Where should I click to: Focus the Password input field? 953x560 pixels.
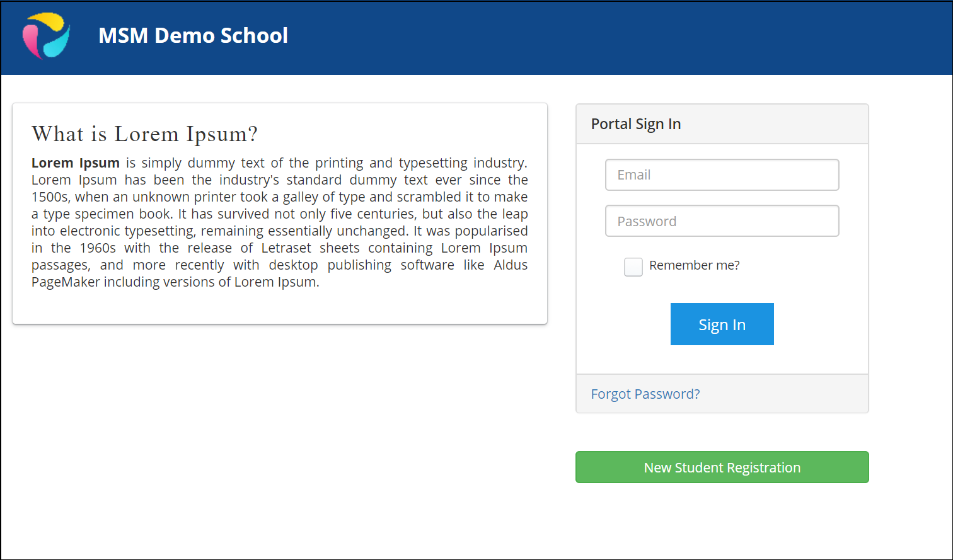point(722,221)
